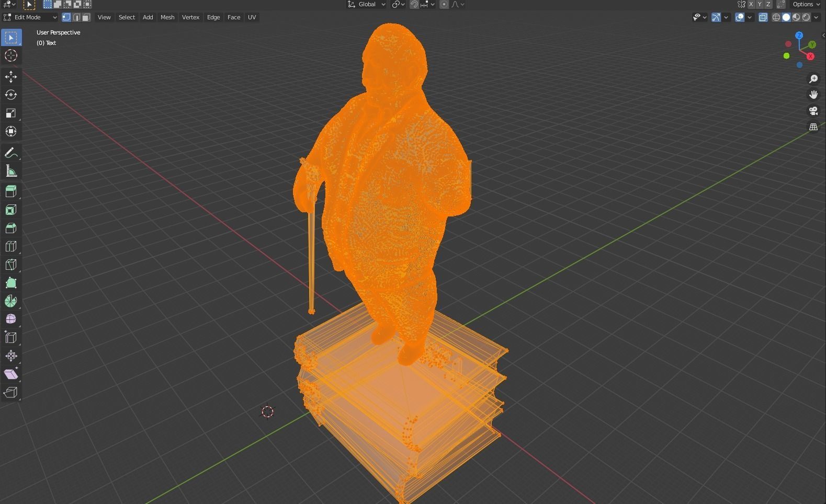Switch to material preview shading
Viewport: 826px width, 504px height.
click(x=796, y=17)
